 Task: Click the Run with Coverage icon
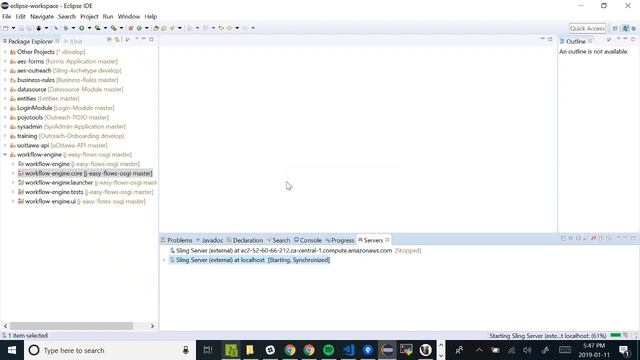coord(98,28)
